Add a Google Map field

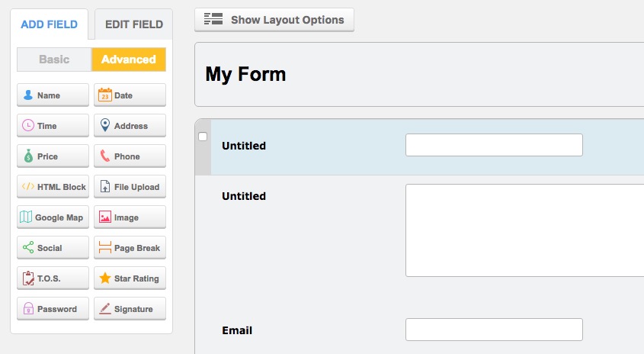53,217
